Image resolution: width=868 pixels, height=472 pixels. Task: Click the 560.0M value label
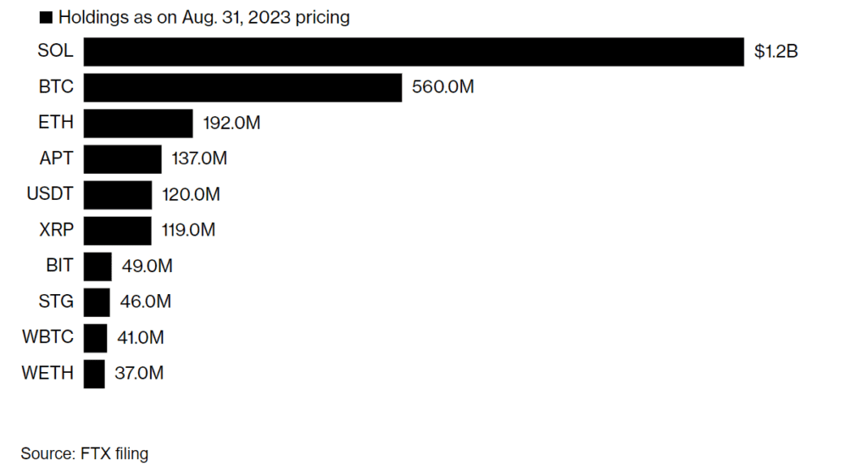tap(443, 87)
